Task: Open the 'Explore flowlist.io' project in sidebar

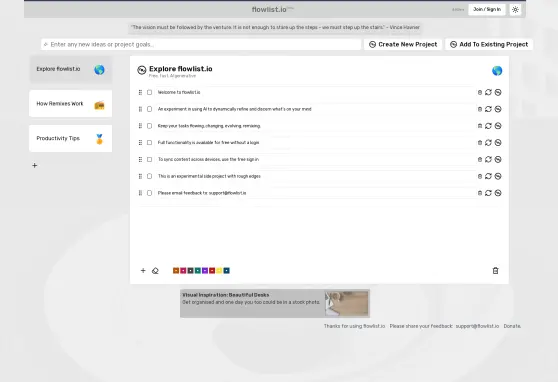Action: coord(70,69)
